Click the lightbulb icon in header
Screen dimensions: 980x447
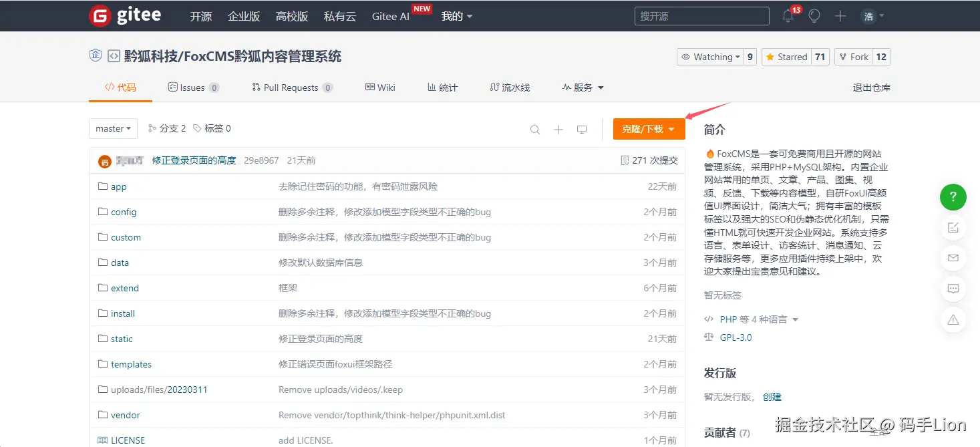tap(814, 16)
